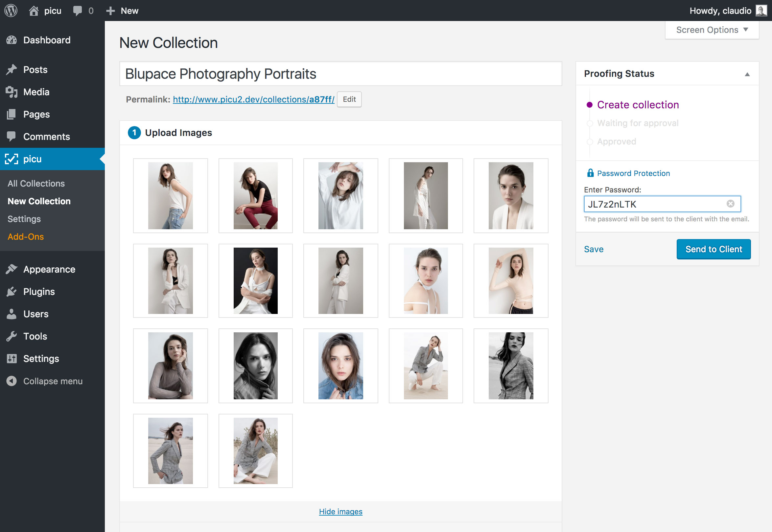Click the Password Protection link
Image resolution: width=772 pixels, height=532 pixels.
tap(633, 173)
